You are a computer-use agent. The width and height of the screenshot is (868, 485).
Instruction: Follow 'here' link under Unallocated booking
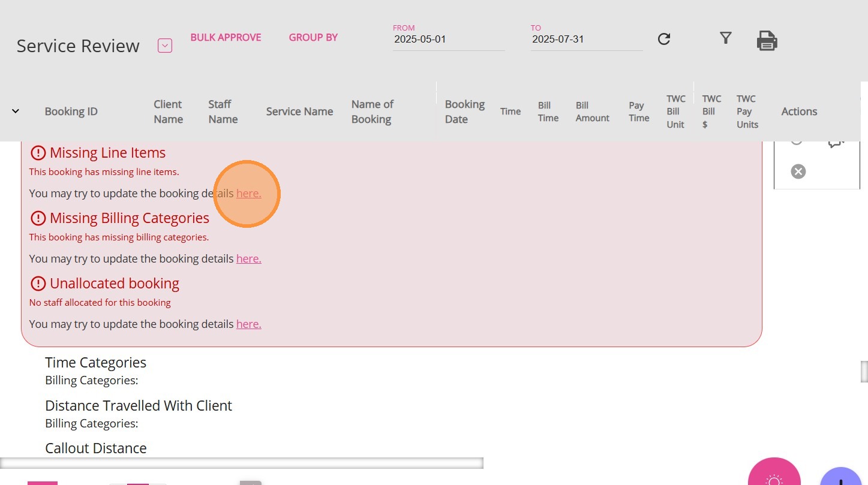point(248,324)
